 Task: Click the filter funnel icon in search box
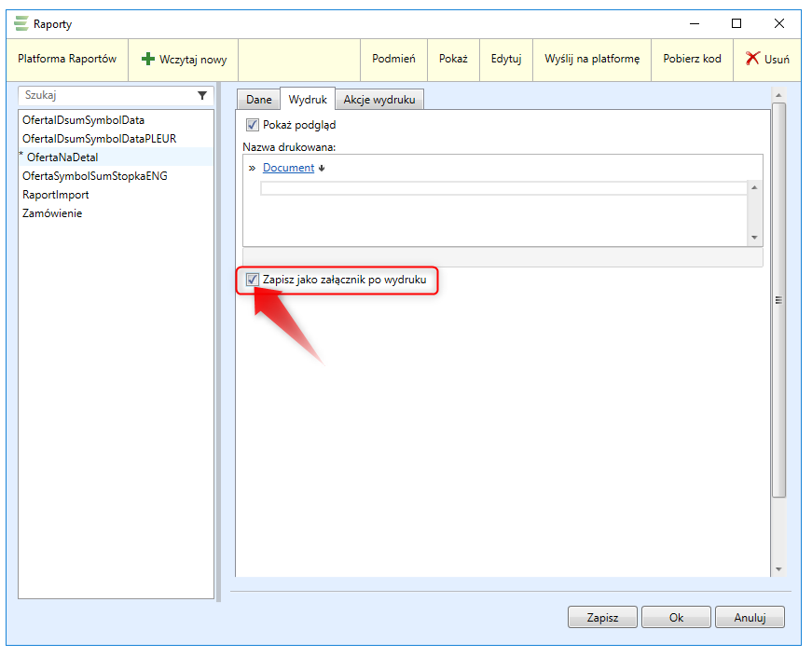[202, 95]
